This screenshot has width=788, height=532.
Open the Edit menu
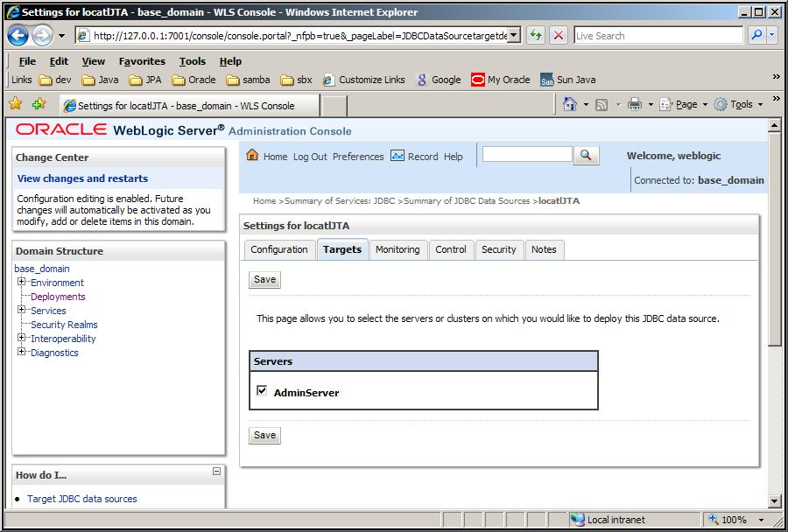click(59, 61)
